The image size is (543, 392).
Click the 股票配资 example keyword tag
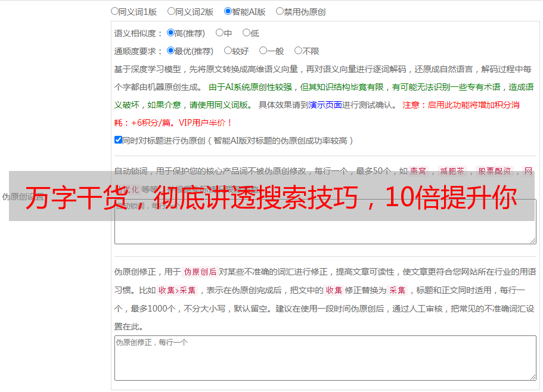pos(495,171)
